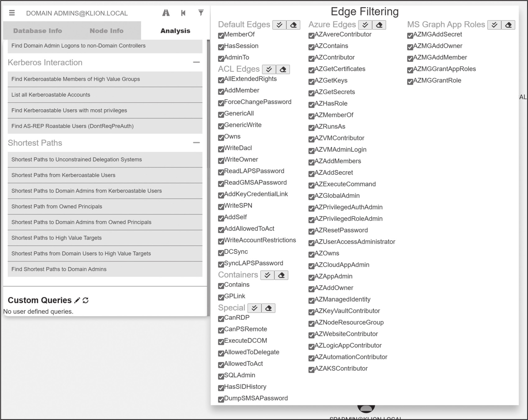Toggle the DumpSMSAPassword checkbox

[221, 399]
